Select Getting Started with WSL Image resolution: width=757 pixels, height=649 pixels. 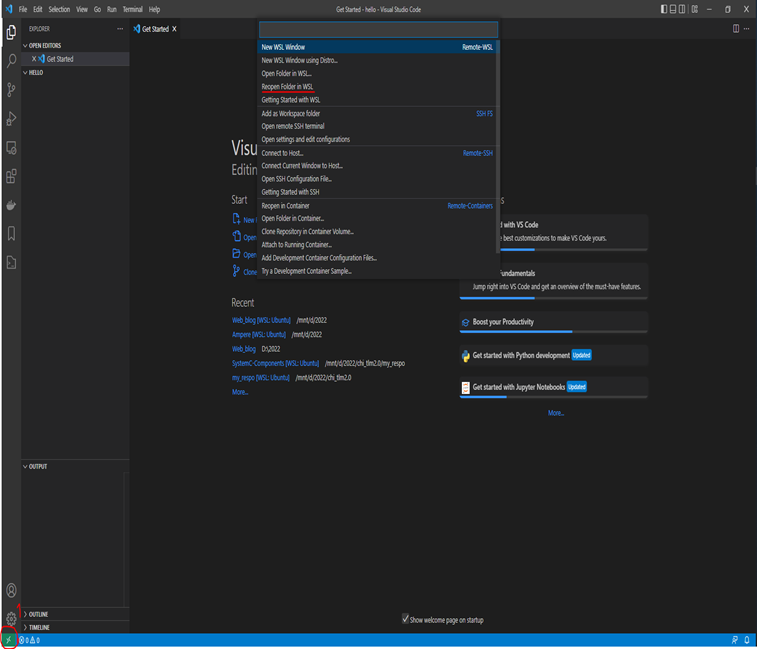pos(377,99)
